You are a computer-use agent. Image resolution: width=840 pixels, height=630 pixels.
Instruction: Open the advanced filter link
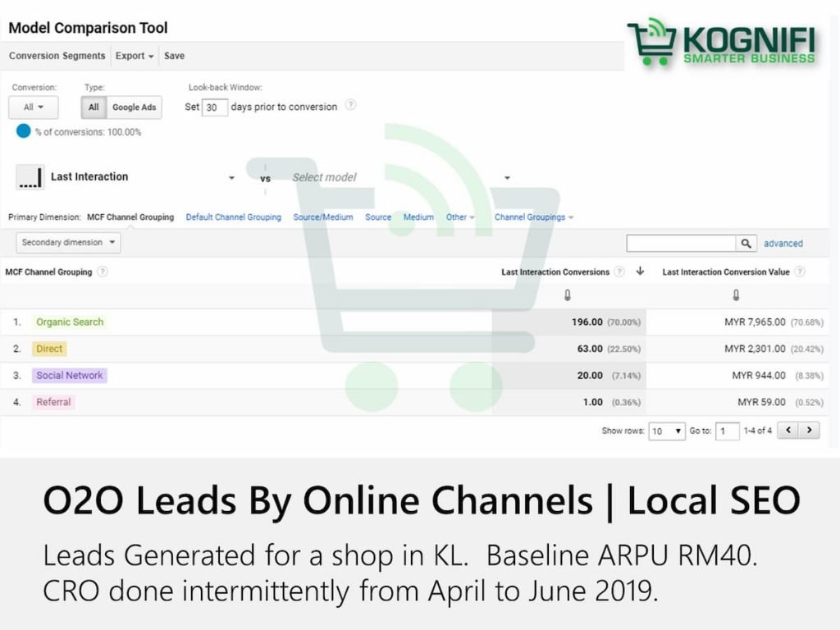pyautogui.click(x=783, y=243)
